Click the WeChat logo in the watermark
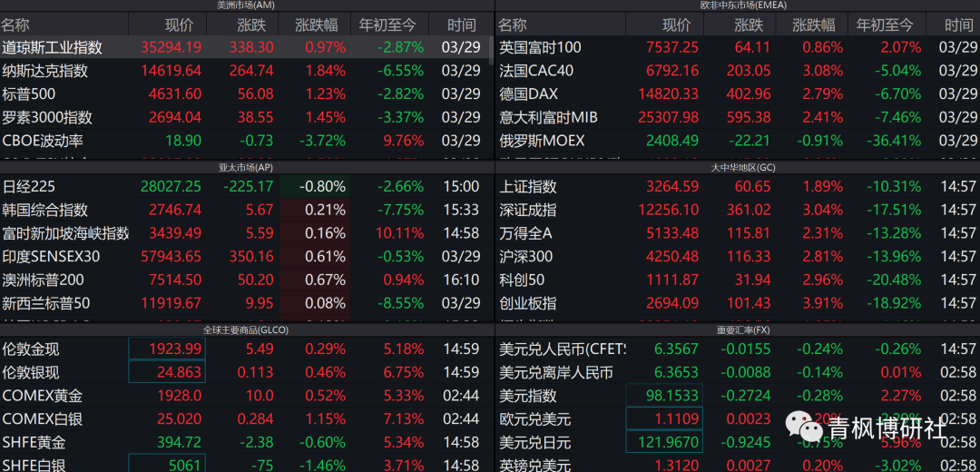Viewport: 980px width, 472px height. pos(799,424)
